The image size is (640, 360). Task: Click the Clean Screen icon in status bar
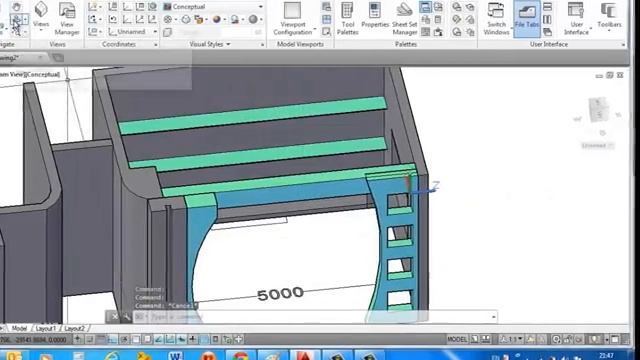615,339
